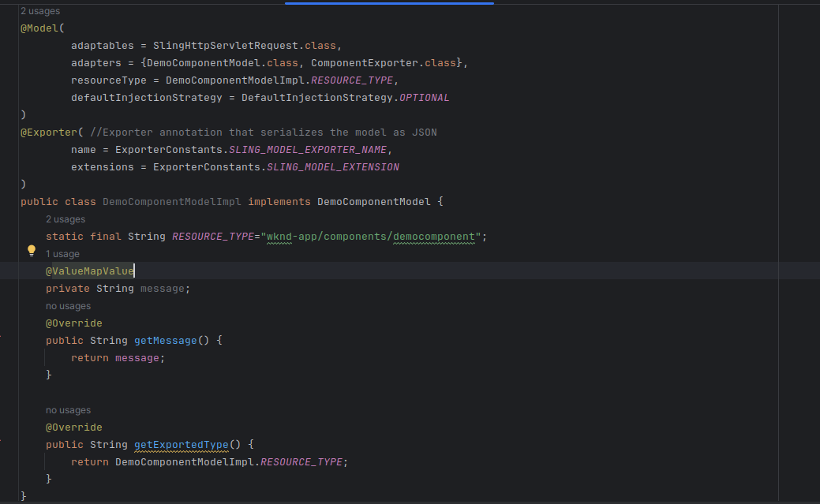Open the '1 usage' hint above @ValueMapValue
The width and height of the screenshot is (820, 504).
point(62,254)
